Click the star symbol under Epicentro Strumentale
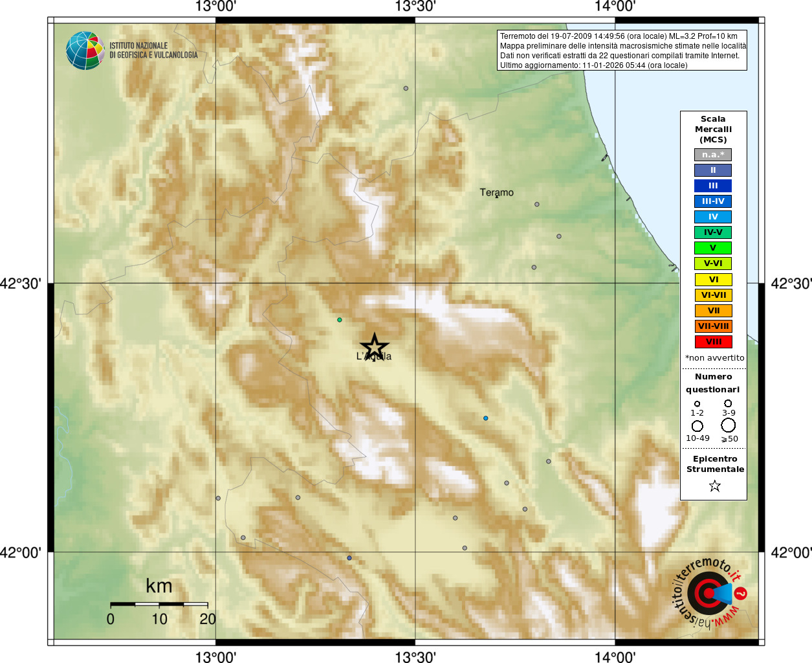Screen dimensions: 812x663 click(x=715, y=486)
